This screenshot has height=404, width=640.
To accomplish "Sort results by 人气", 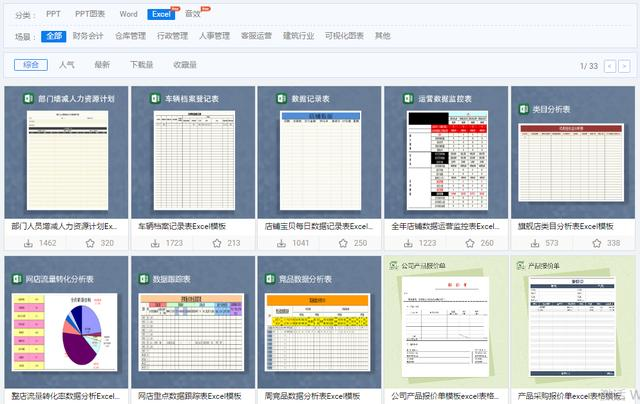I will 67,65.
